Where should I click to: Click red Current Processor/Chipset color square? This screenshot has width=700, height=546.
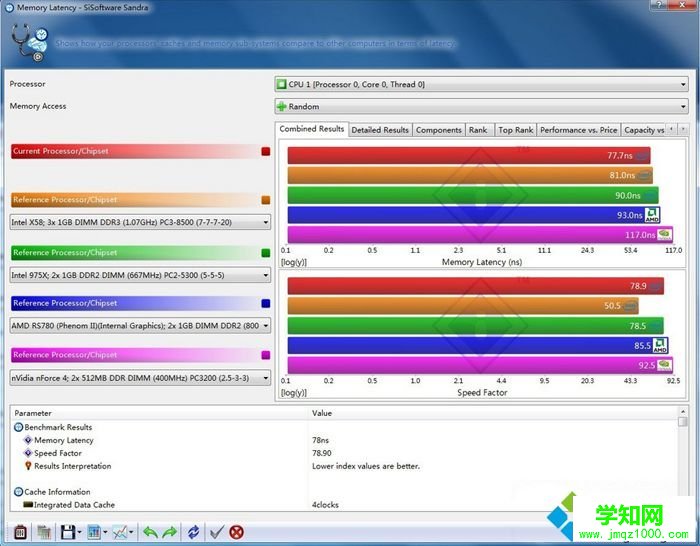click(266, 151)
